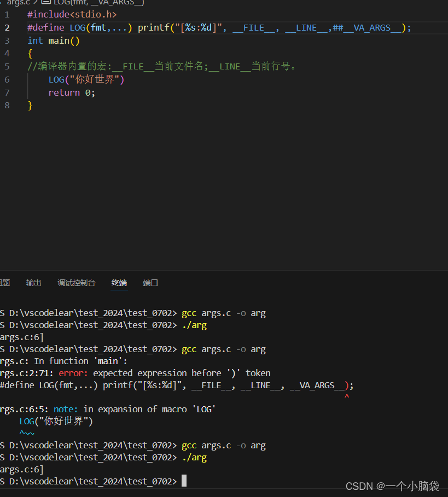Click the Chinese comment on line 5

click(x=162, y=67)
